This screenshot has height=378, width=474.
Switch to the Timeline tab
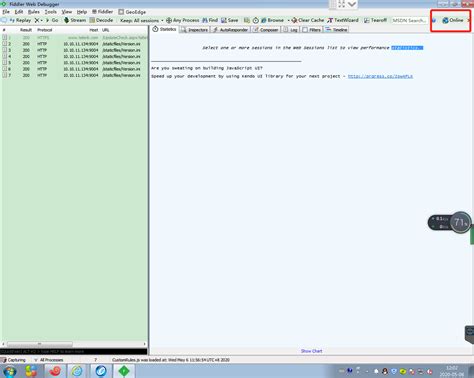click(336, 30)
